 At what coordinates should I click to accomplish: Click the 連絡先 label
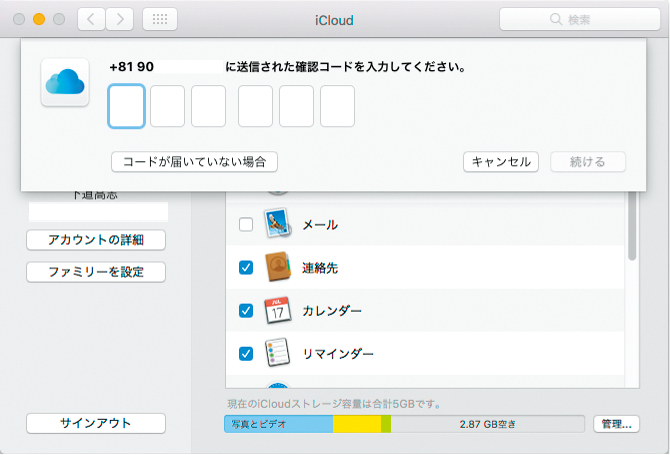[x=320, y=268]
